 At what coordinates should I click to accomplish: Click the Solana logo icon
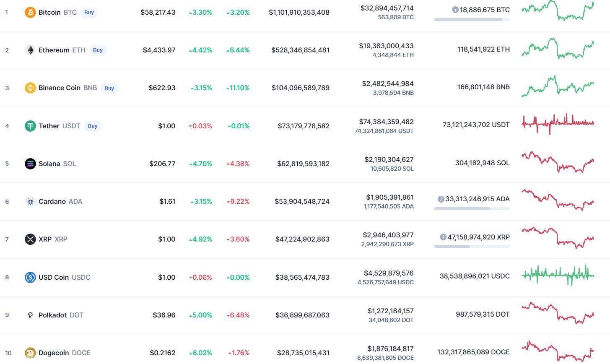(x=30, y=164)
